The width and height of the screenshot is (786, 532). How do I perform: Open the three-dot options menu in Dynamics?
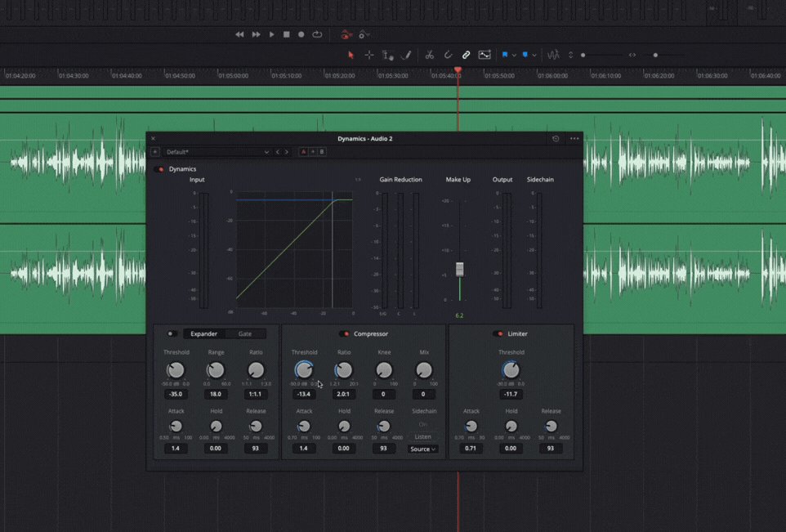tap(574, 138)
